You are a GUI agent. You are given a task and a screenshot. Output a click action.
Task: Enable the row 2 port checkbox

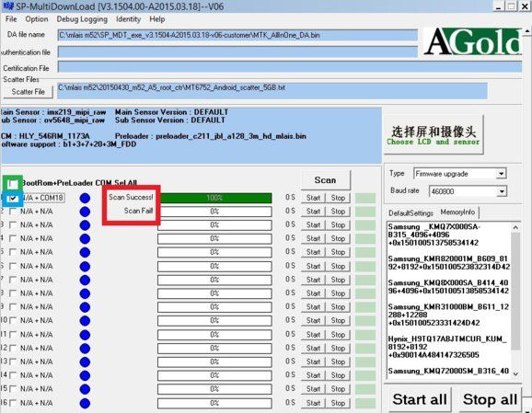13,212
